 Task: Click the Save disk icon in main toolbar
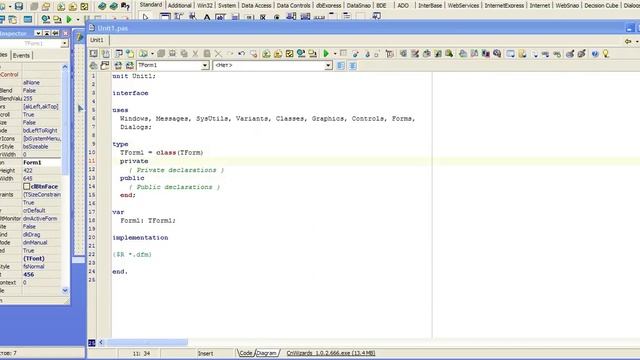click(19, 7)
